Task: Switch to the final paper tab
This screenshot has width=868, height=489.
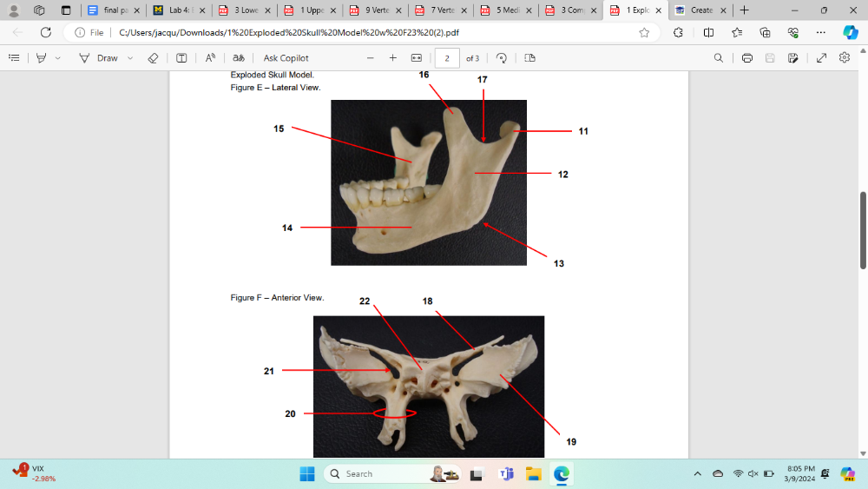Action: tap(110, 10)
